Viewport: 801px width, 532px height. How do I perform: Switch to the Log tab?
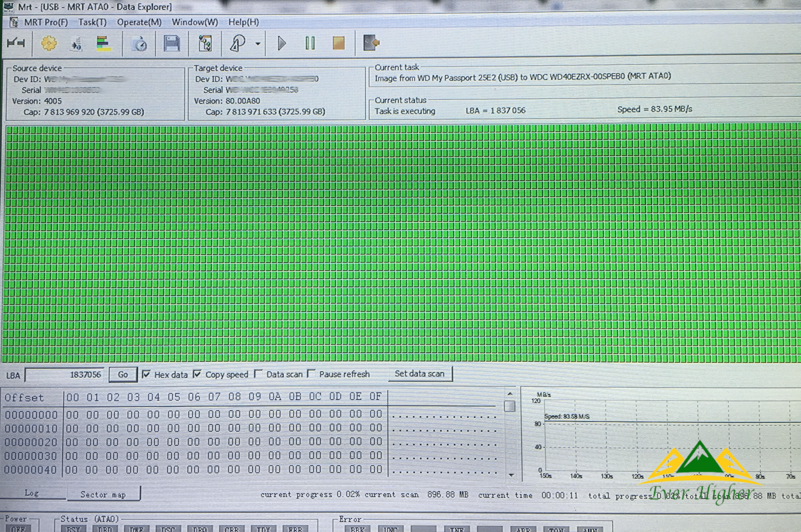click(31, 493)
